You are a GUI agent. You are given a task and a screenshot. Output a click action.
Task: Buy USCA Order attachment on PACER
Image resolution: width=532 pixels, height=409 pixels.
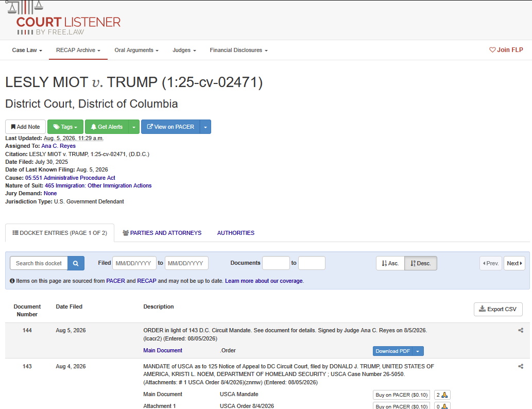pos(401,406)
